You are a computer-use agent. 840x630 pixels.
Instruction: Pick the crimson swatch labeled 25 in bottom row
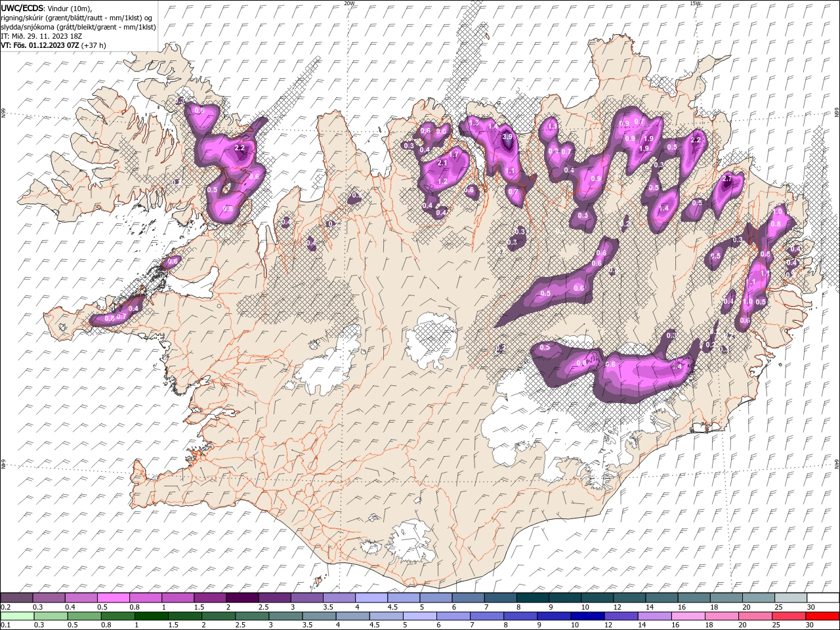pos(788,616)
